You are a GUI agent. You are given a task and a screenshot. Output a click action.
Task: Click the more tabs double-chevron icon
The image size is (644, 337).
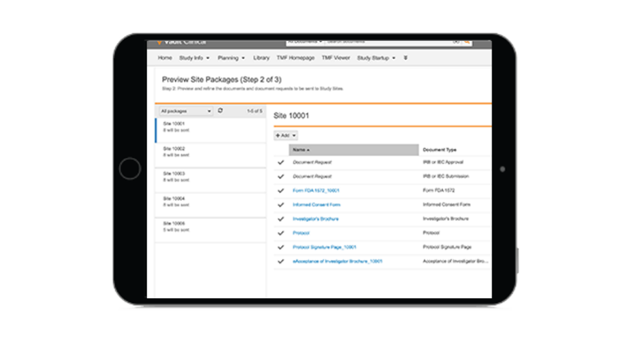click(x=405, y=58)
